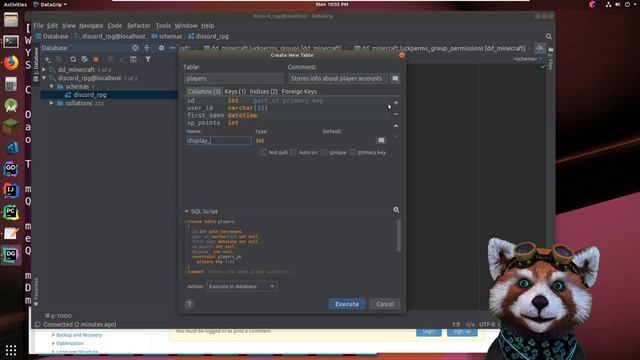
Task: Open the Refactor menu
Action: pos(139,25)
